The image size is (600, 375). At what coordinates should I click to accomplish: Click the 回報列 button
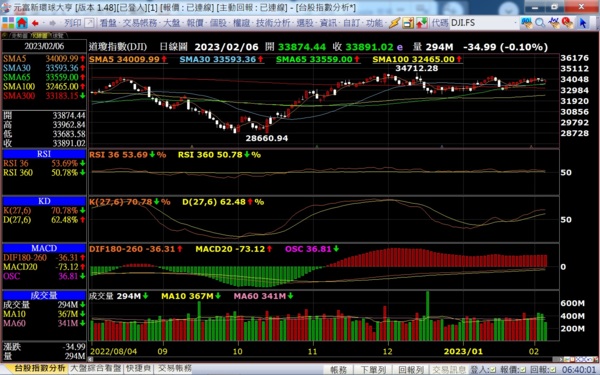point(411,370)
